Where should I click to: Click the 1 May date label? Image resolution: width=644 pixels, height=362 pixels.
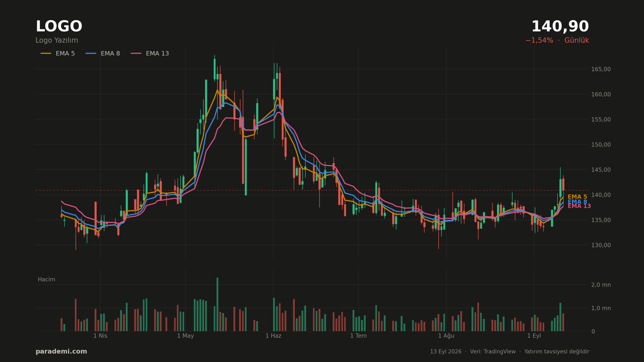(x=186, y=336)
